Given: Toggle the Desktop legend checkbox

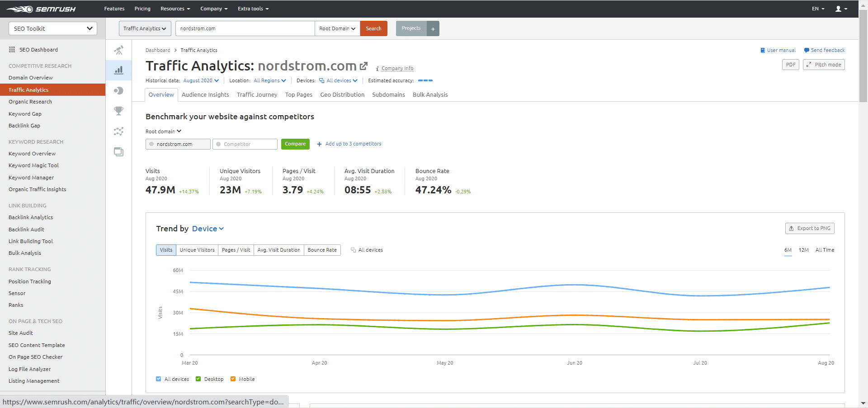Looking at the screenshot, I should point(198,379).
